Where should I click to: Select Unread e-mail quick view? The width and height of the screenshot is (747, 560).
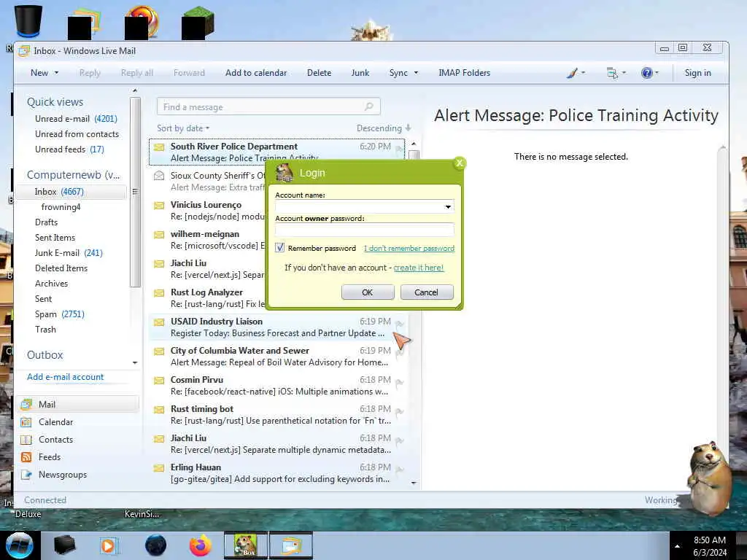click(x=76, y=119)
